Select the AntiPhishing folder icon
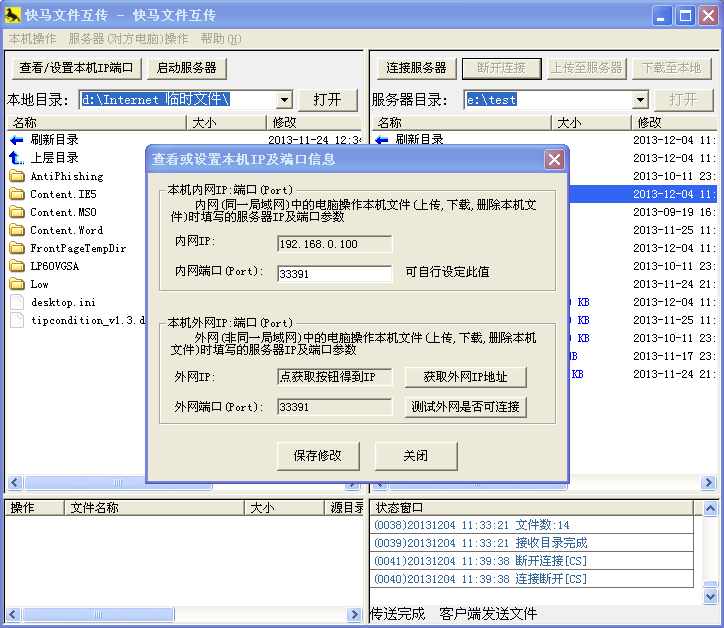Image resolution: width=724 pixels, height=628 pixels. tap(16, 176)
